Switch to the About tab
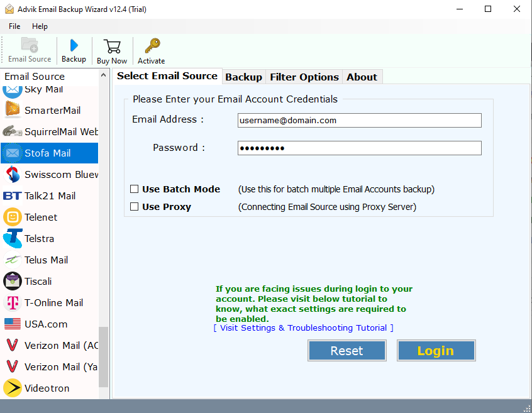Viewport: 532px width, 413px height. coord(362,77)
